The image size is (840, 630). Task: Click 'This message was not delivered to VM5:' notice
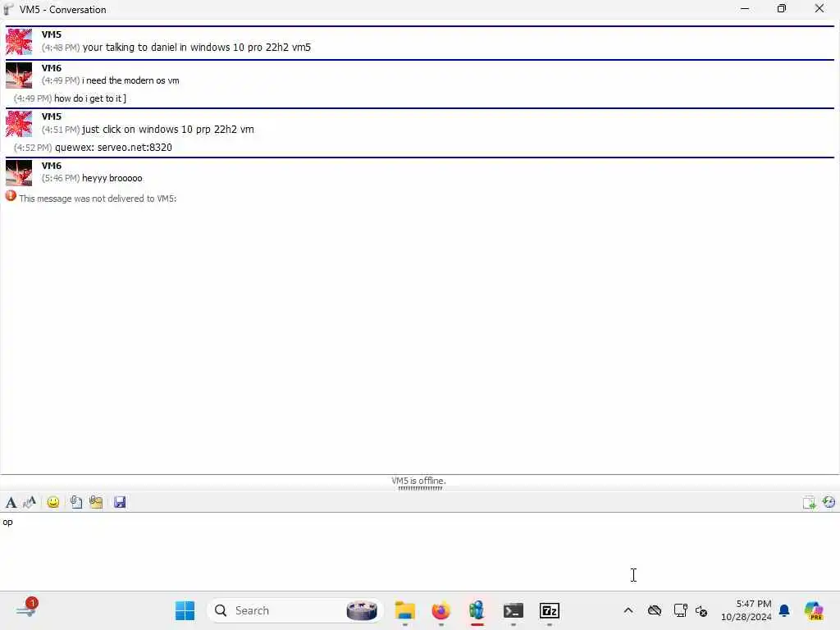click(98, 199)
